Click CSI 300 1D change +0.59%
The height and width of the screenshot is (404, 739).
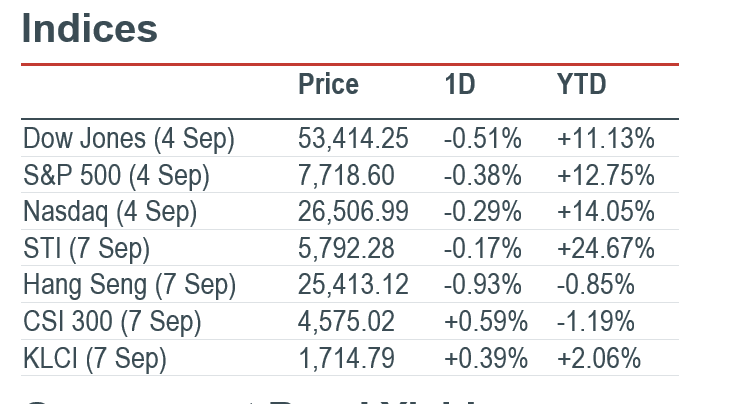[x=486, y=322]
